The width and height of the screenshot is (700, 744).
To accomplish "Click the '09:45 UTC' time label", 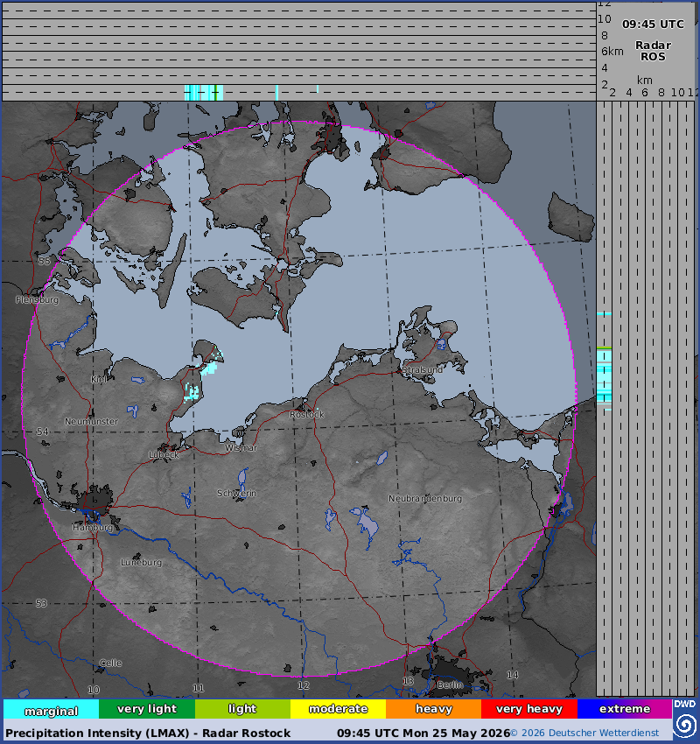I will [x=653, y=25].
